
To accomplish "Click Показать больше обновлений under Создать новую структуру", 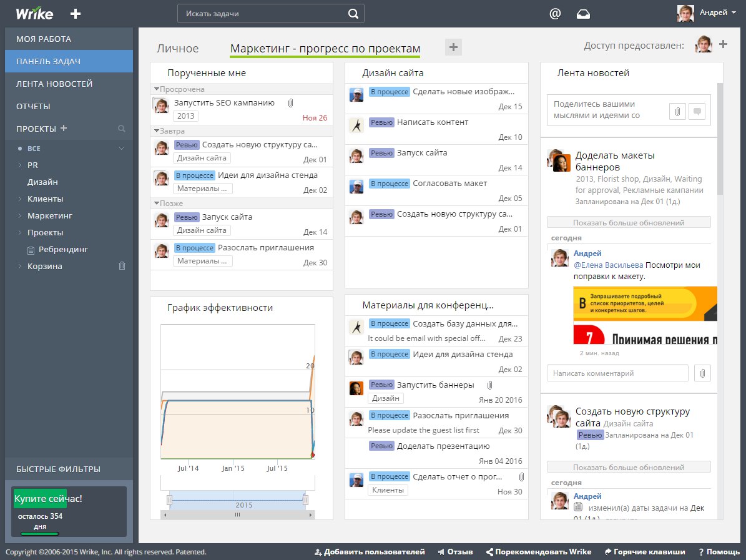I will [x=629, y=467].
